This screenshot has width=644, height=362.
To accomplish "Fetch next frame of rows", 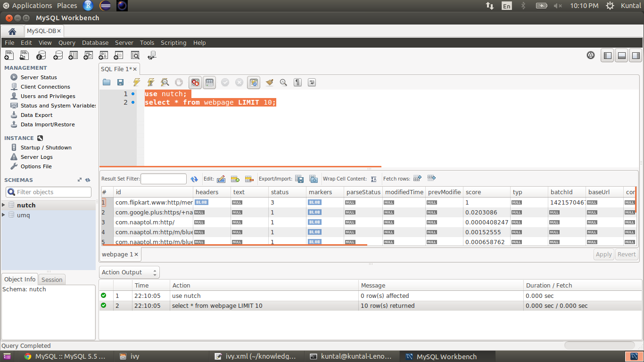I will click(417, 179).
